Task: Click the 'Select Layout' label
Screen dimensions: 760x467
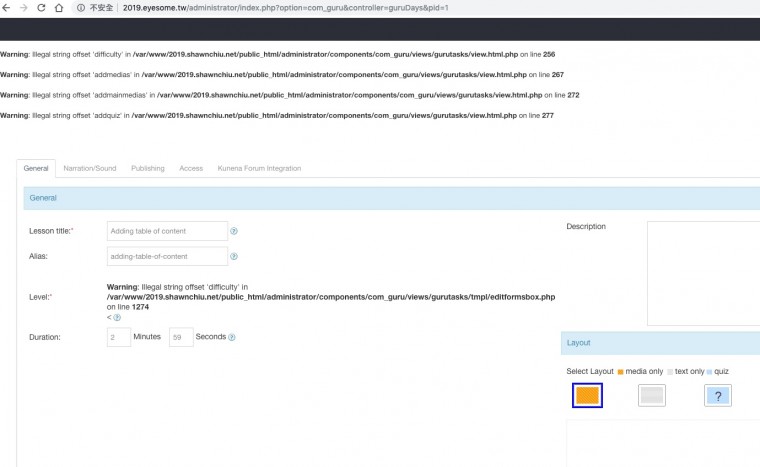Action: click(x=590, y=371)
